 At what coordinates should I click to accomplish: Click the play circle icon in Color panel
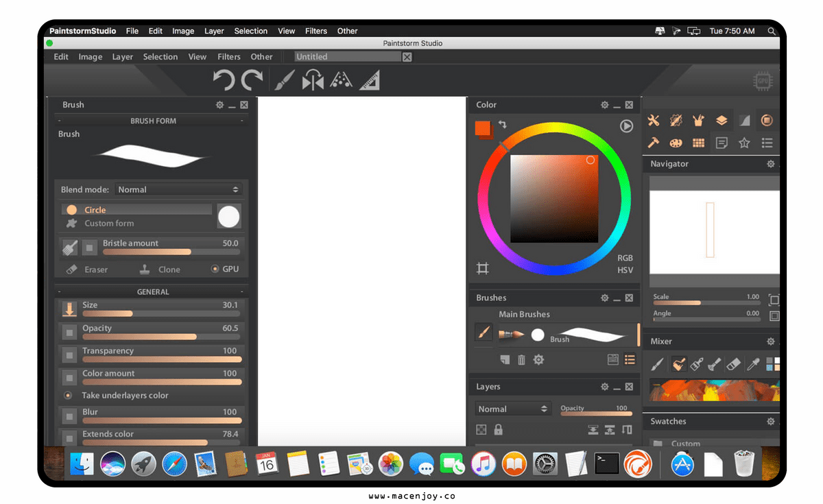pyautogui.click(x=626, y=126)
